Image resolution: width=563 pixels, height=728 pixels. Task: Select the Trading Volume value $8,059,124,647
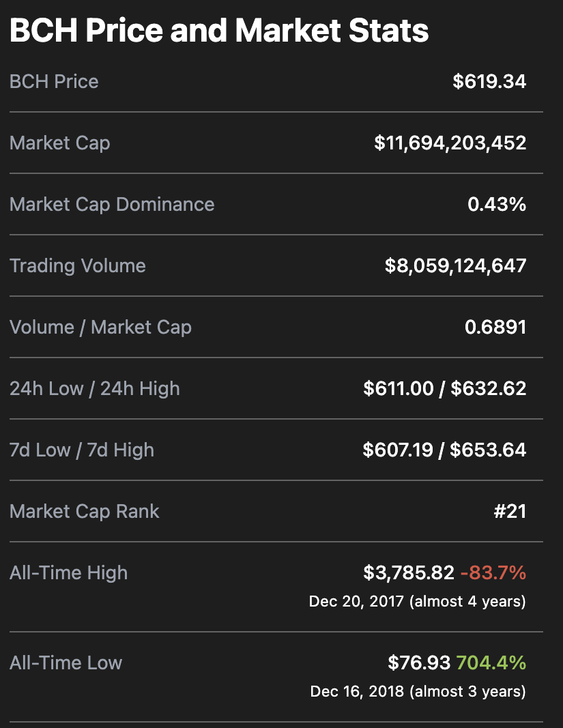coord(455,265)
